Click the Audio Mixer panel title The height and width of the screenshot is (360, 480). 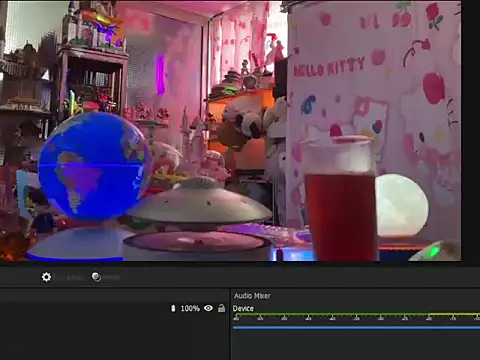(x=252, y=296)
